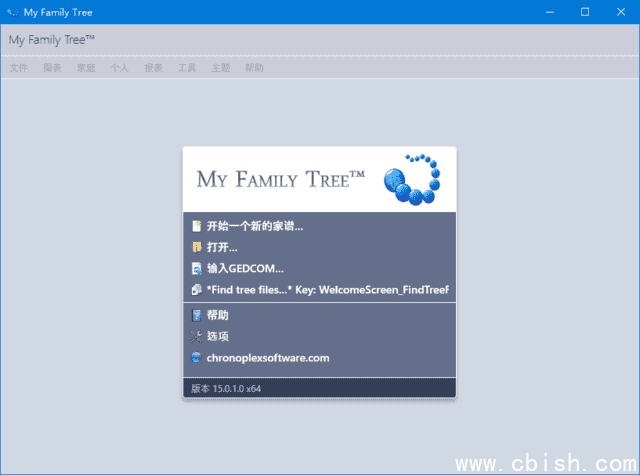Click the globe icon beside chronoplexsoftware.com
The height and width of the screenshot is (475, 640).
coord(196,358)
